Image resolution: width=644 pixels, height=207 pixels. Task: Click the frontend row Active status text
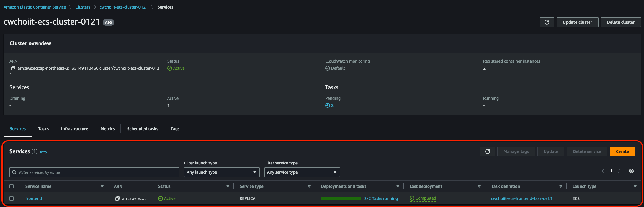click(170, 198)
